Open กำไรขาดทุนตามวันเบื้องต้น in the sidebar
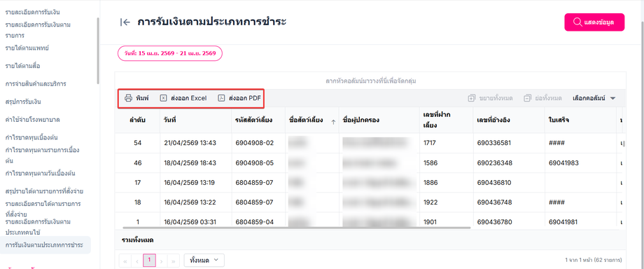Screen dimensions: 644x269 40,173
